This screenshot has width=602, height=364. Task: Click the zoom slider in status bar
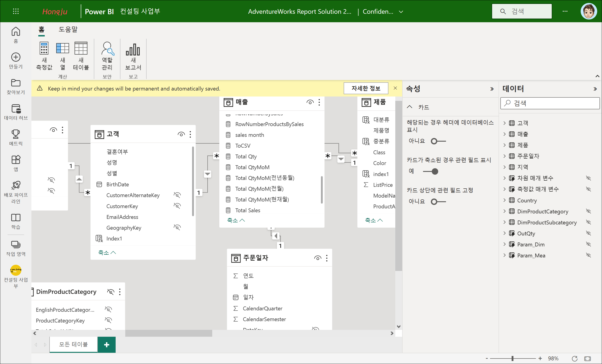[x=513, y=358]
